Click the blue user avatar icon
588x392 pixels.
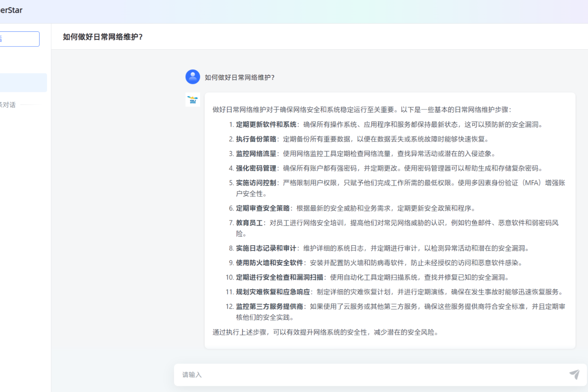click(x=193, y=77)
